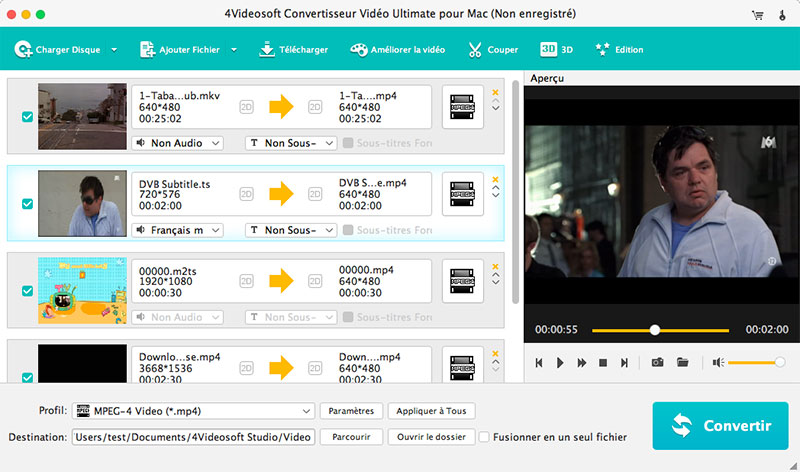
Task: Uncheck the checkbox for DVB Subtitle.ts
Action: click(x=27, y=204)
